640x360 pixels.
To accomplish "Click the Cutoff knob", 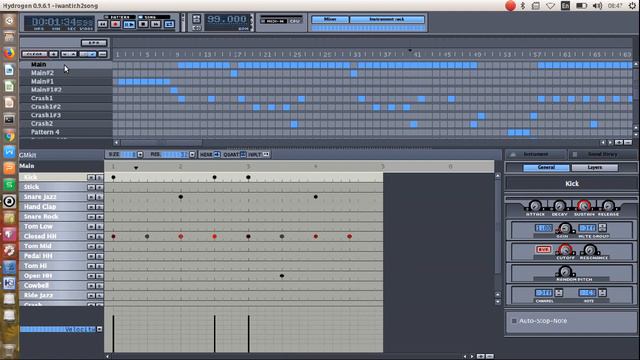I will (565, 250).
